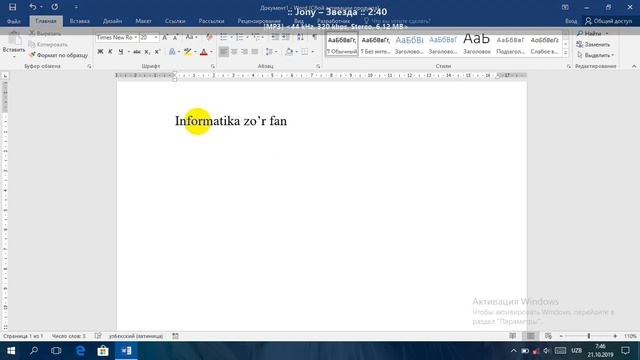Image resolution: width=640 pixels, height=360 pixels.
Task: Toggle bold formatting (Ж)
Action: (100, 52)
